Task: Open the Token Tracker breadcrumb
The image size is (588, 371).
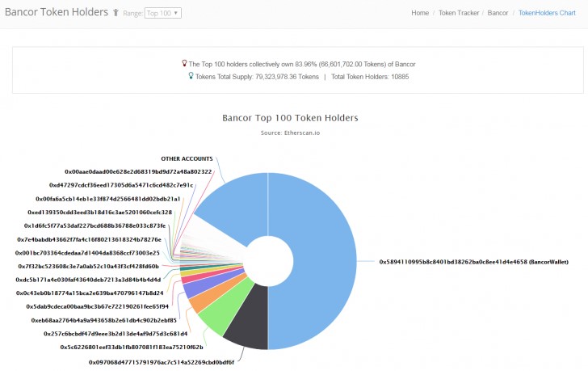Action: click(457, 13)
